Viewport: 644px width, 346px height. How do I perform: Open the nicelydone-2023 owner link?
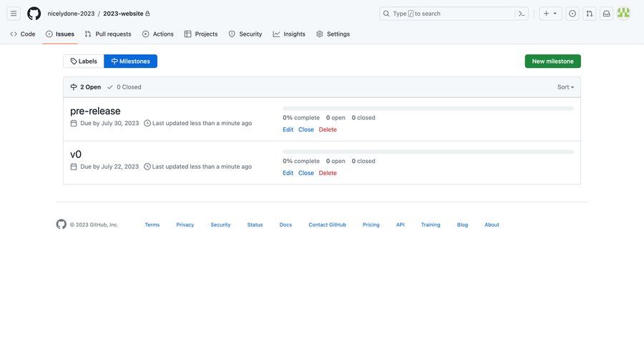71,14
